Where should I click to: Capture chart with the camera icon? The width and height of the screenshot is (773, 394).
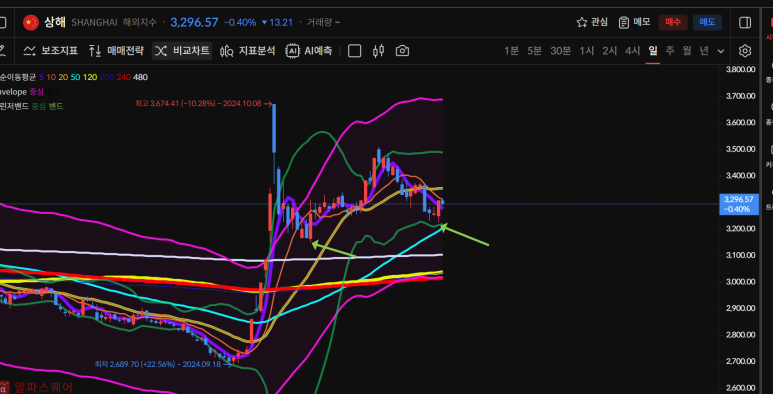tap(402, 51)
